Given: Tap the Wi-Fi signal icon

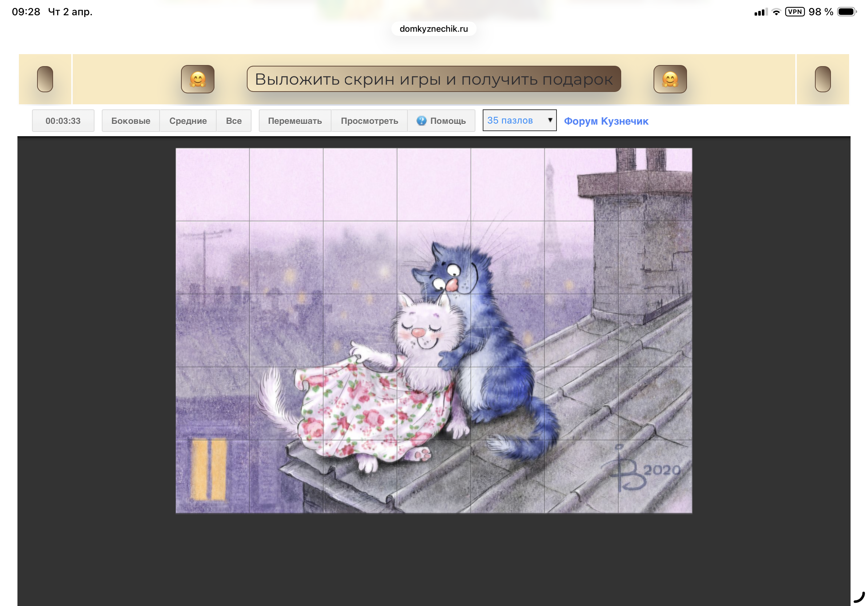Looking at the screenshot, I should pyautogui.click(x=776, y=12).
